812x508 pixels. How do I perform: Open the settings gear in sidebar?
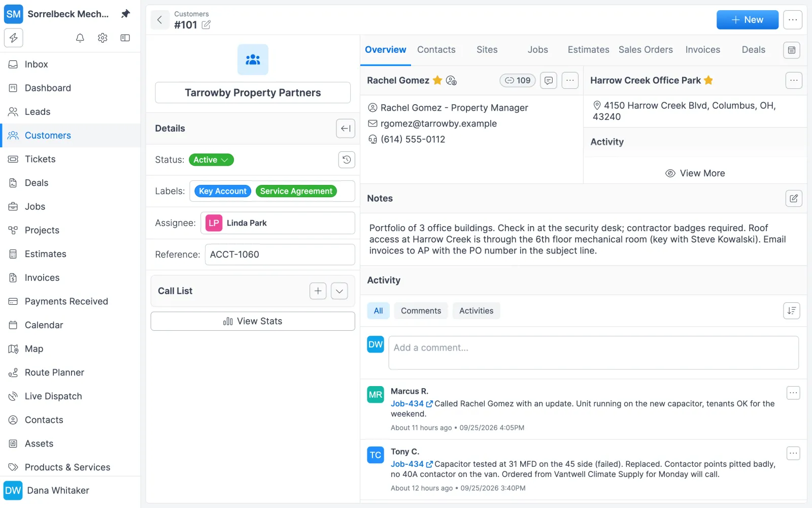coord(103,38)
